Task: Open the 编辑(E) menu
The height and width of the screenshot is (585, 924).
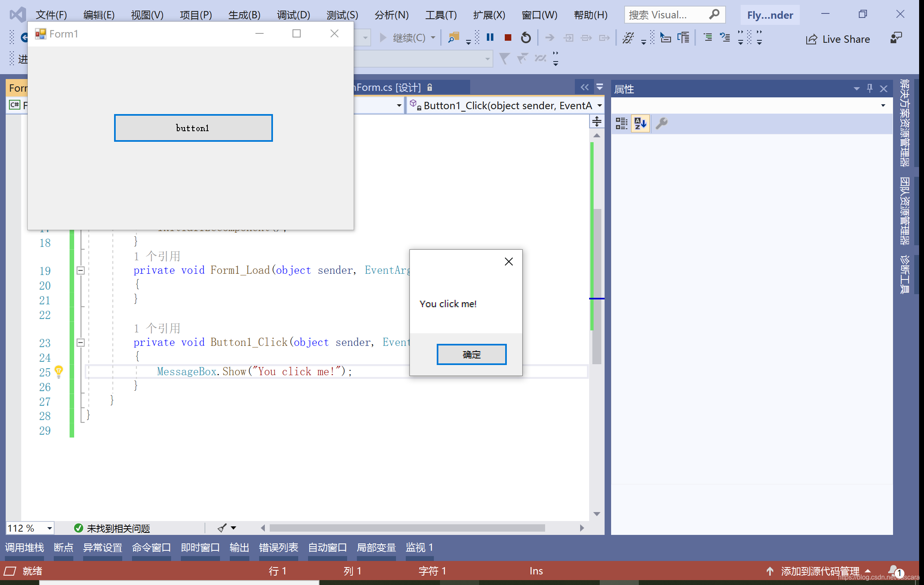Action: pyautogui.click(x=99, y=15)
